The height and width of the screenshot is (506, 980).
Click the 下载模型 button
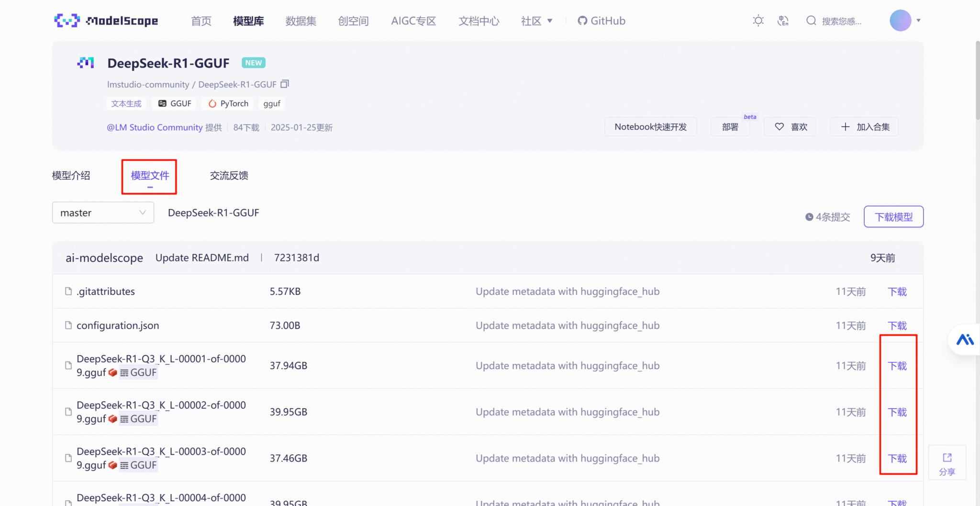893,216
